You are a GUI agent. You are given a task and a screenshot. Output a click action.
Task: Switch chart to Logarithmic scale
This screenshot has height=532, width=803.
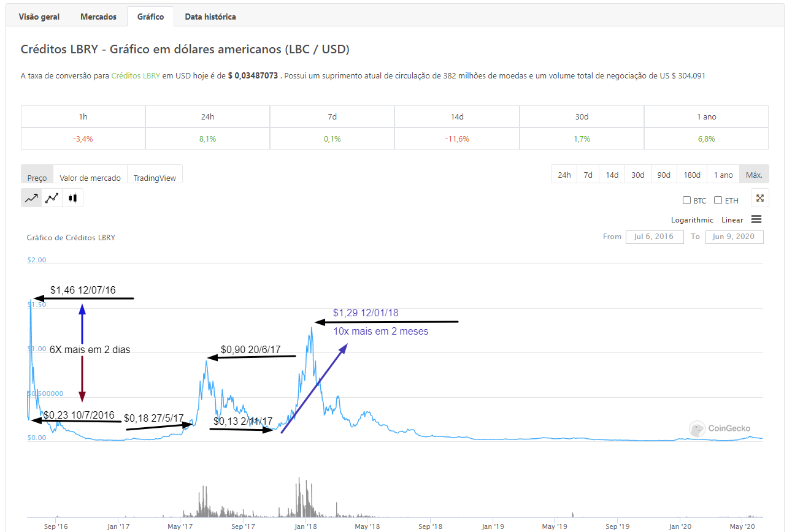pyautogui.click(x=692, y=219)
